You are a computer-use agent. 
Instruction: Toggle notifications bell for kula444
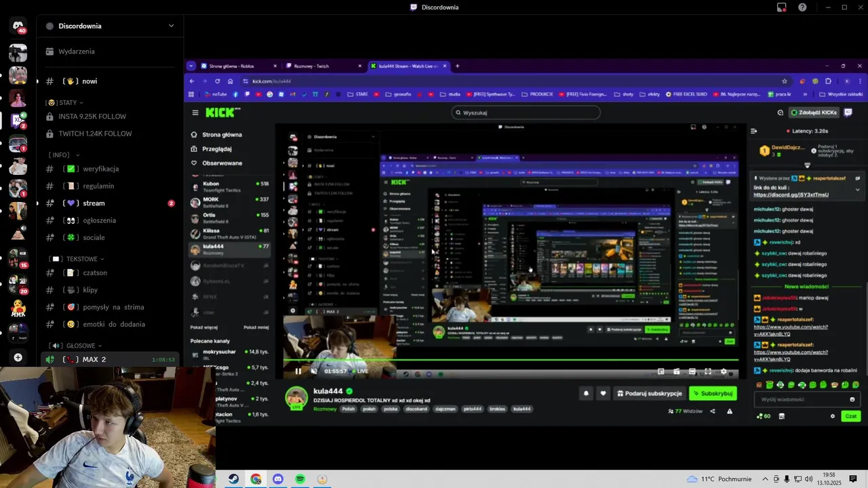pos(587,393)
